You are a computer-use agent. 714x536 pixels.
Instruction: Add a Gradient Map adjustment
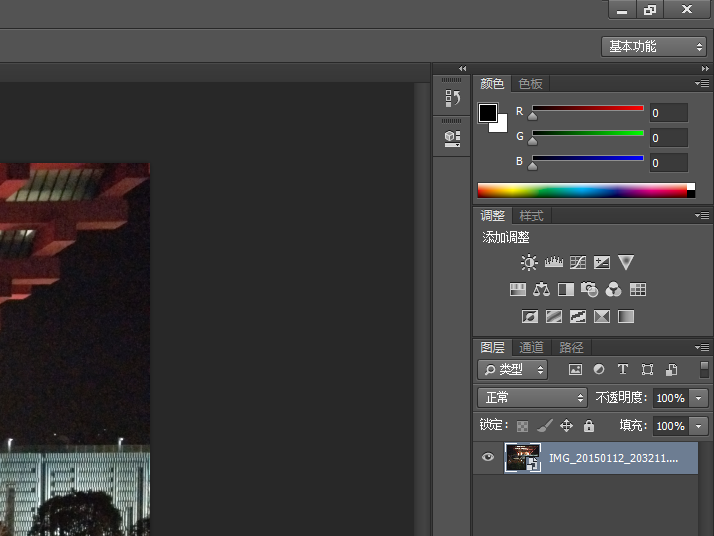point(626,317)
